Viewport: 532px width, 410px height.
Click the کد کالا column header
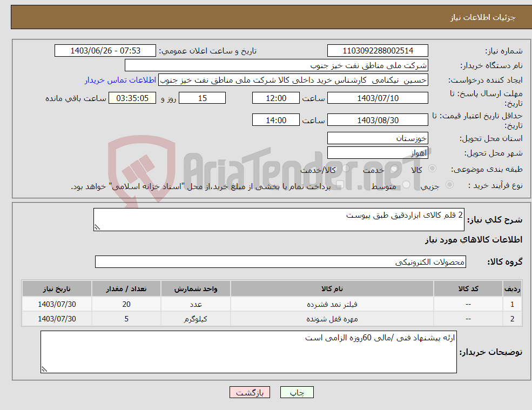(468, 289)
